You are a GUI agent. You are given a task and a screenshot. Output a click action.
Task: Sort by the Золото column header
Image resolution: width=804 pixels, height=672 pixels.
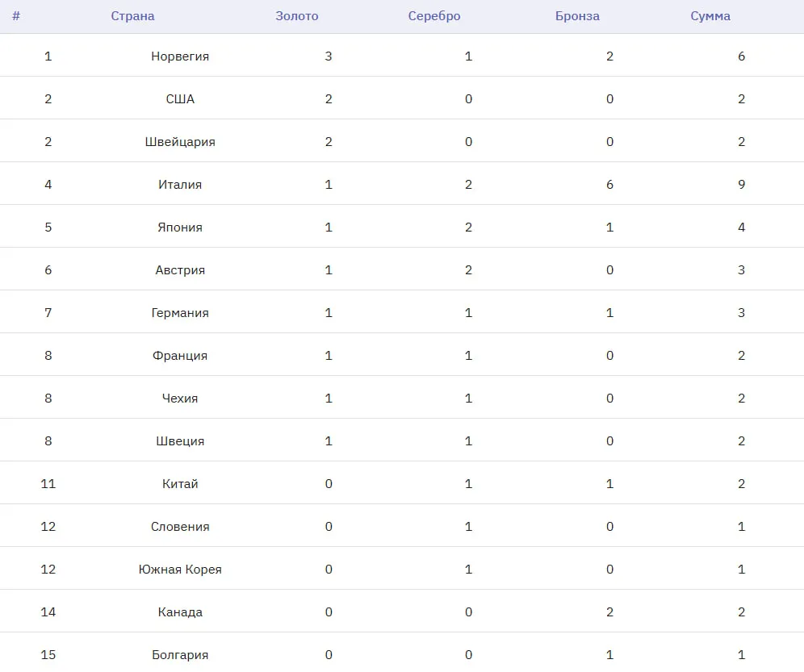coord(296,16)
